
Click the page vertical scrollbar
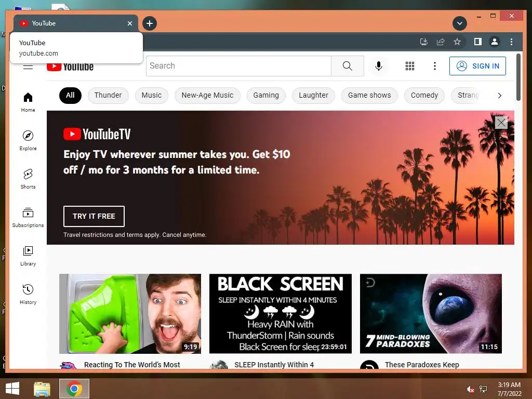click(518, 77)
